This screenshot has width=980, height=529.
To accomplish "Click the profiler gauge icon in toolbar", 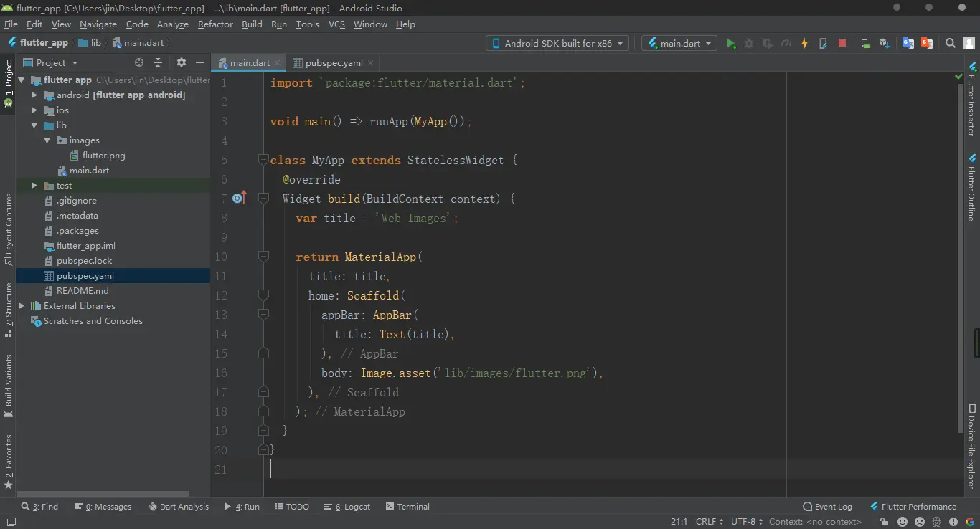I will tap(786, 43).
